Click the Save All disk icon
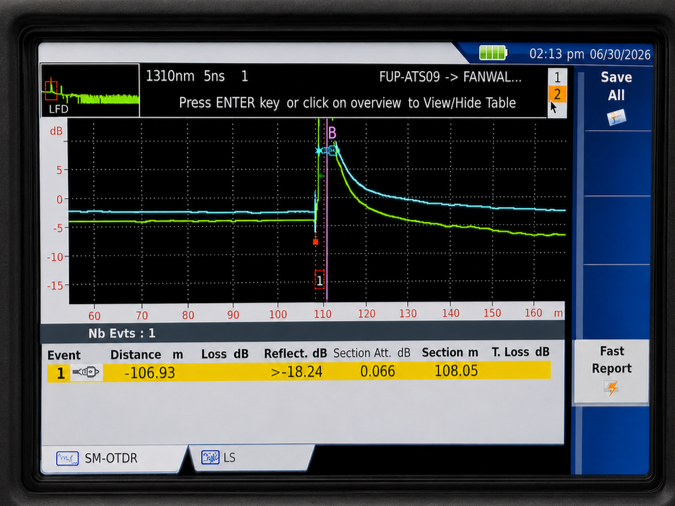The image size is (675, 506). 616,117
